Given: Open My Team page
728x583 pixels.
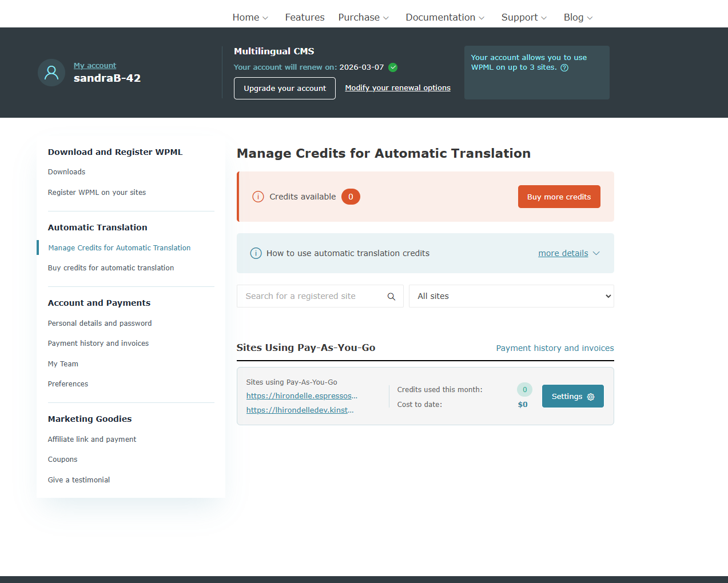Looking at the screenshot, I should (x=63, y=364).
